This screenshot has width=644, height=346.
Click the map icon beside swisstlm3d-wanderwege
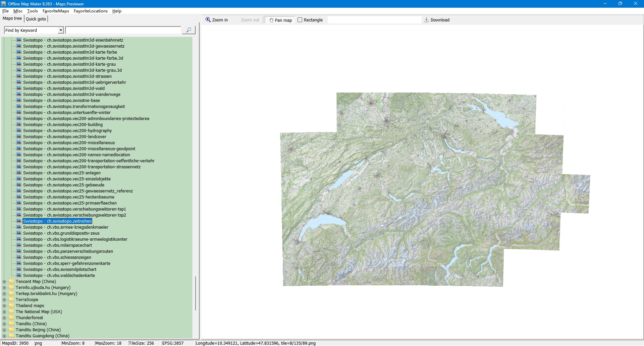[19, 94]
